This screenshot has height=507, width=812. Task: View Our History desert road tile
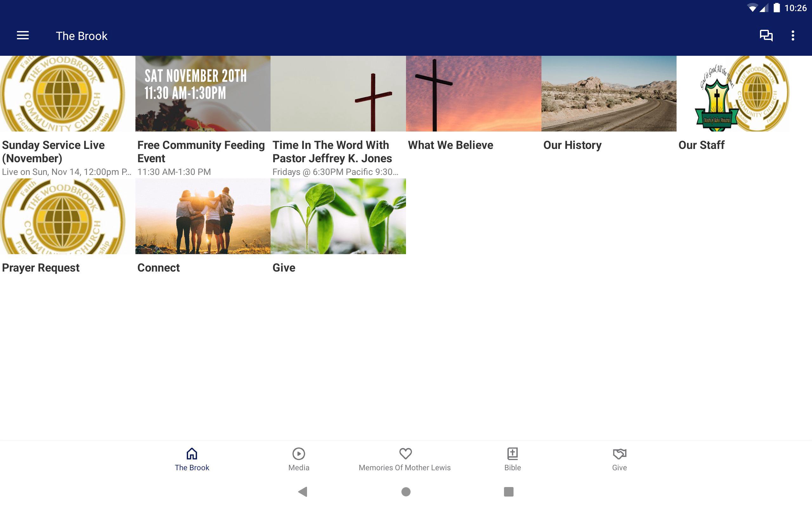[609, 94]
